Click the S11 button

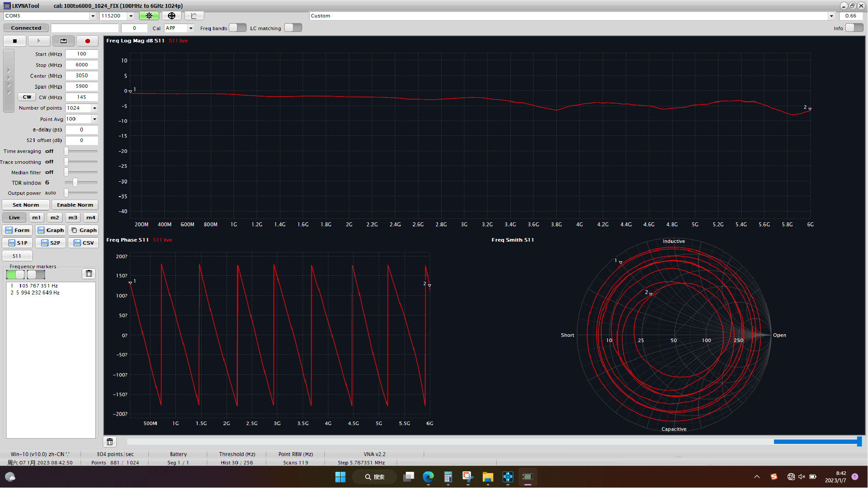pyautogui.click(x=17, y=256)
